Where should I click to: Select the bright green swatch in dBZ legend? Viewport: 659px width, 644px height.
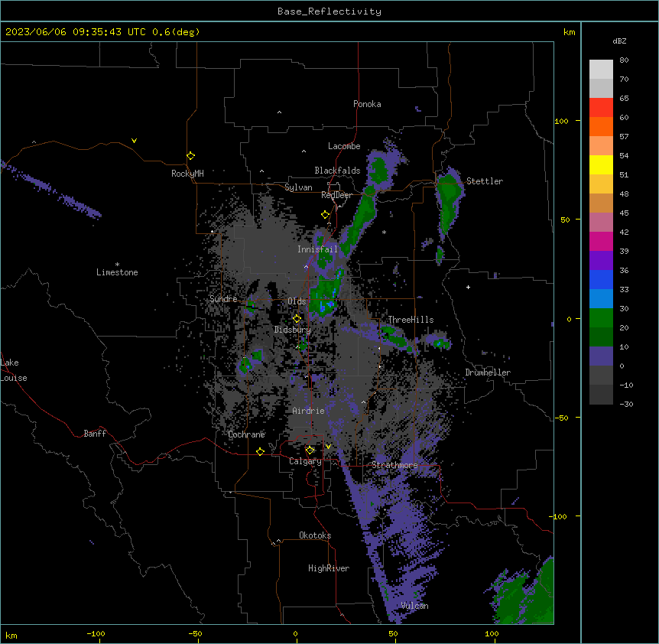pyautogui.click(x=601, y=318)
